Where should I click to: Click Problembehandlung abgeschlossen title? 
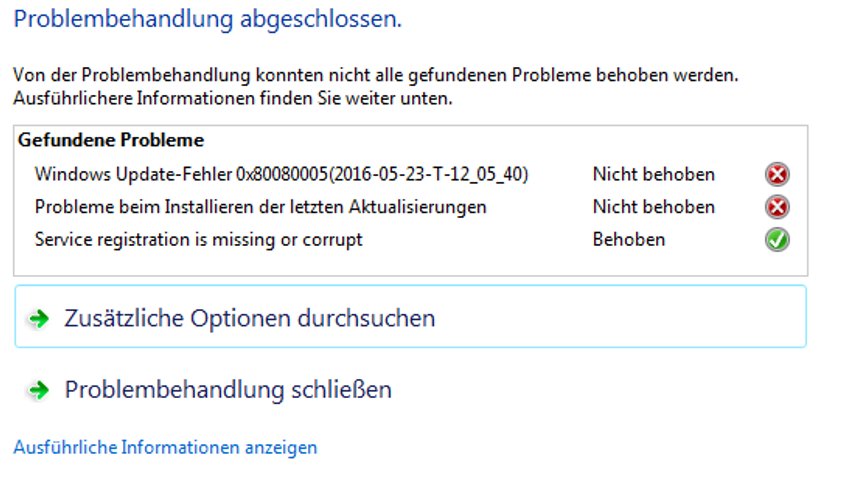[x=208, y=20]
